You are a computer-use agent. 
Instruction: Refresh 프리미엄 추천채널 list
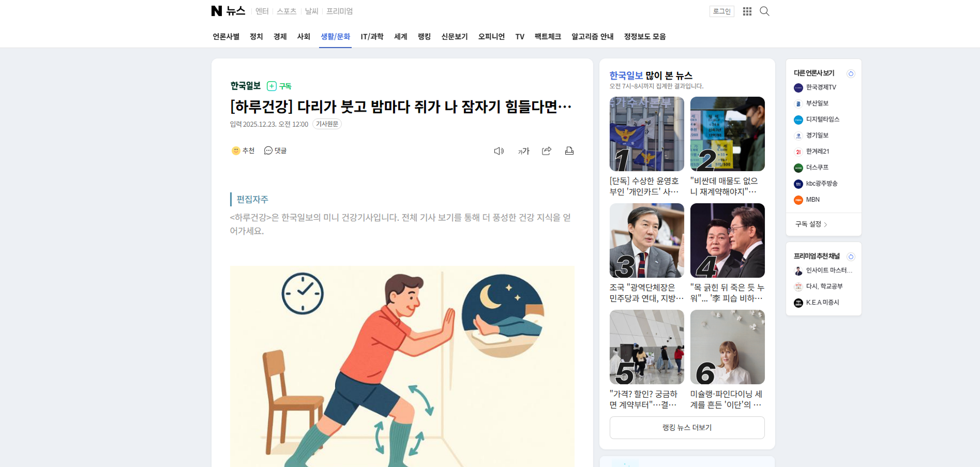[x=851, y=257]
